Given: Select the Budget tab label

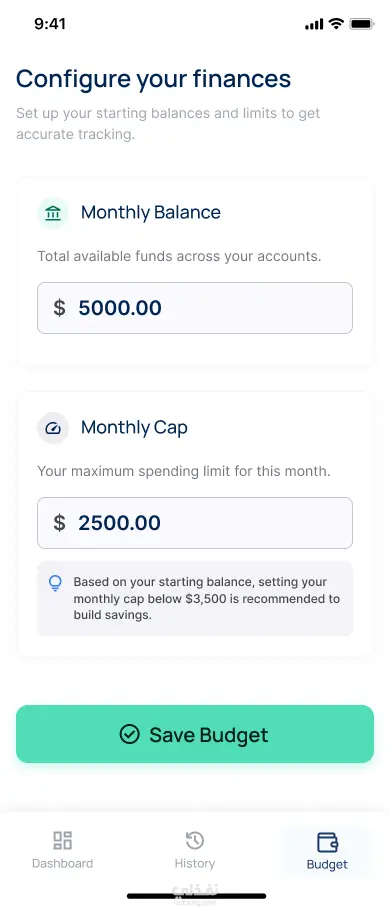Looking at the screenshot, I should tap(328, 865).
